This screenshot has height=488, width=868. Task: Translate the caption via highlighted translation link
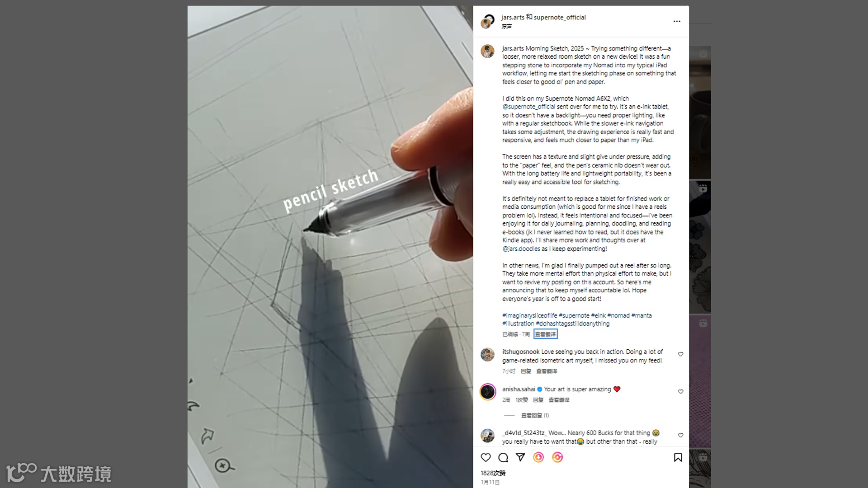[545, 334]
